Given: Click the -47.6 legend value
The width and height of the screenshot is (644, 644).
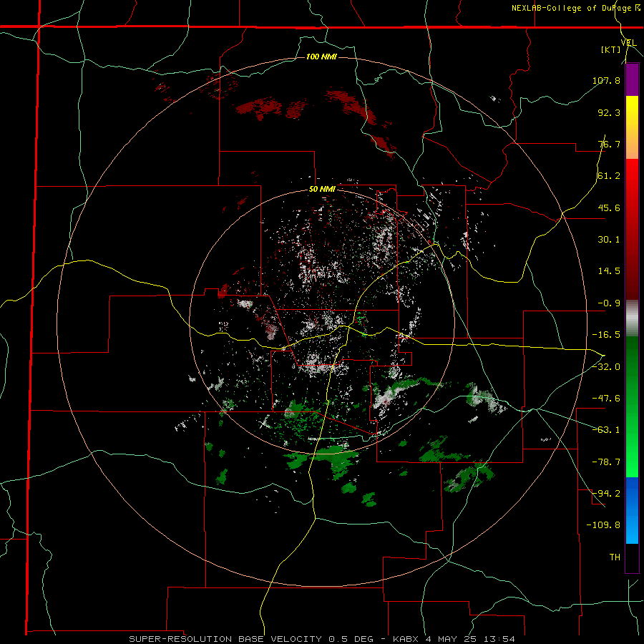Looking at the screenshot, I should coord(606,399).
